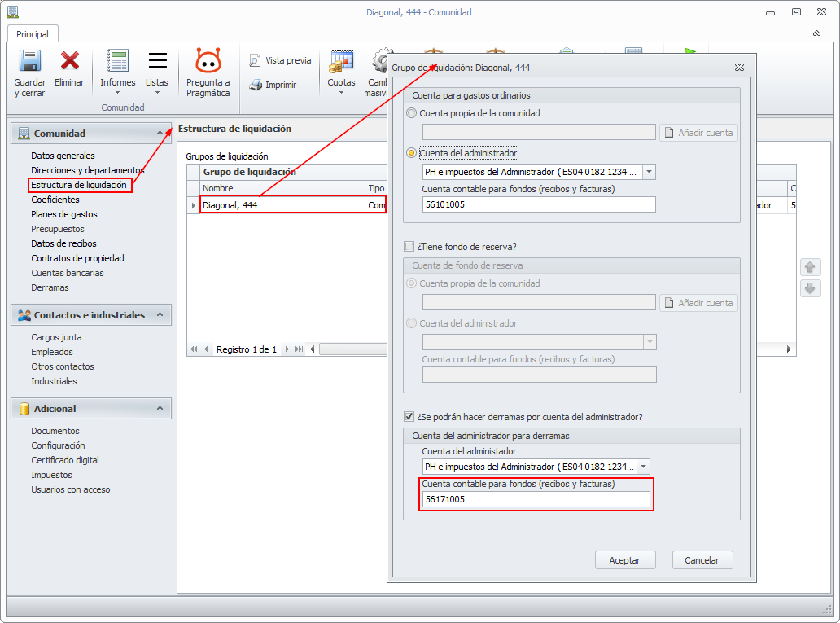This screenshot has width=840, height=623.
Task: Uncheck the derramas por cuenta del administrador checkbox
Action: pos(409,417)
